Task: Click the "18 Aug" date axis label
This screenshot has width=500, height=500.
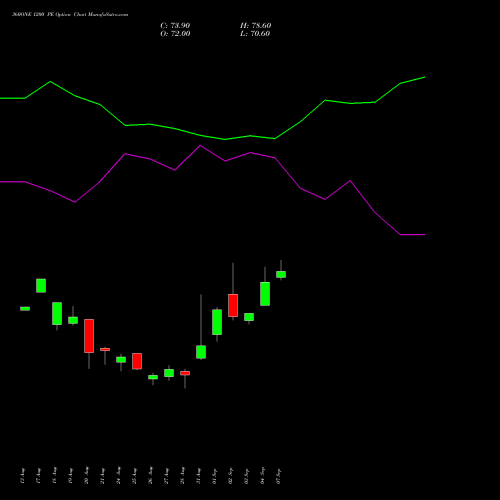Action: pos(55,476)
